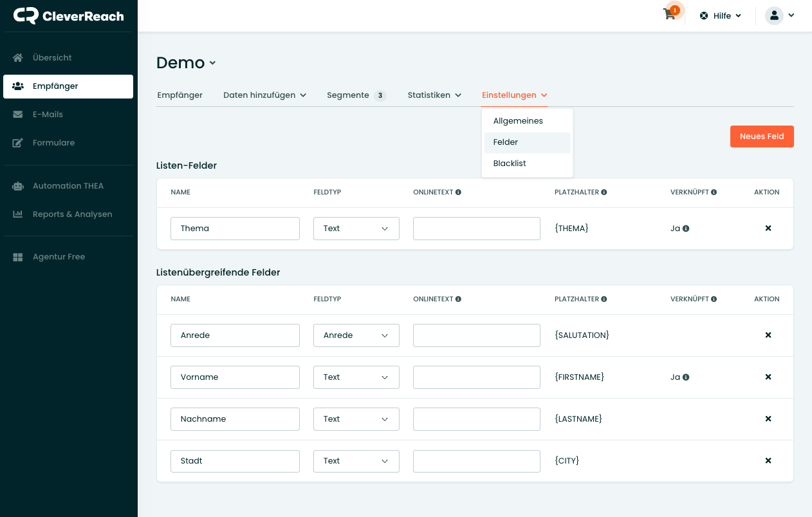Open Daten hinzufügen dropdown tab
This screenshot has height=517, width=812.
click(x=264, y=95)
